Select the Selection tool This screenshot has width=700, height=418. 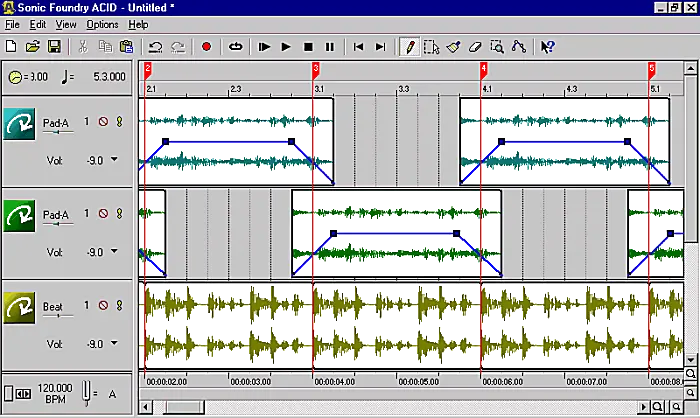pyautogui.click(x=431, y=46)
